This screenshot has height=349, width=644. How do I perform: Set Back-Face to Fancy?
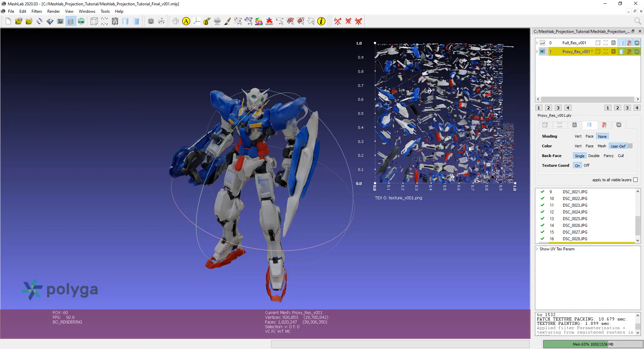(x=608, y=156)
